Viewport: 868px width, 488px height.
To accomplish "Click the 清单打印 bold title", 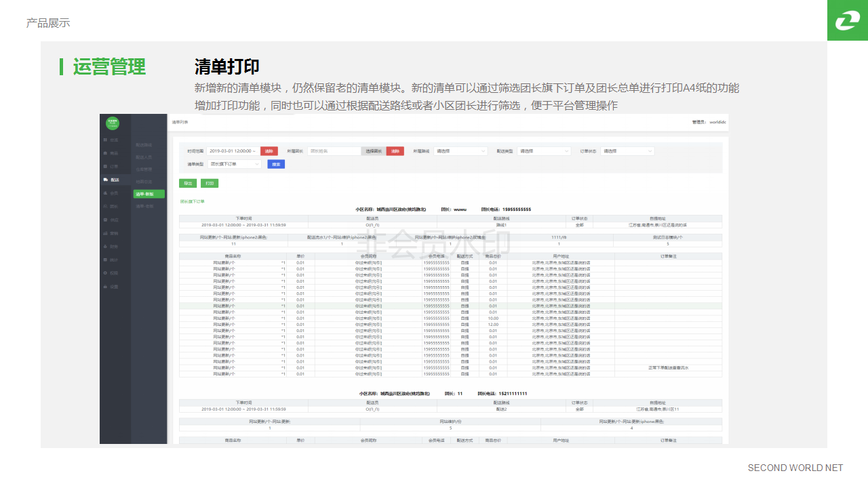I will click(227, 67).
